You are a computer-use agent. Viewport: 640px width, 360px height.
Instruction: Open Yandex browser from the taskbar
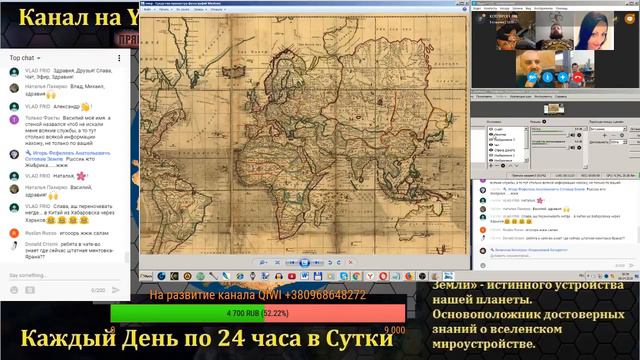click(370, 276)
